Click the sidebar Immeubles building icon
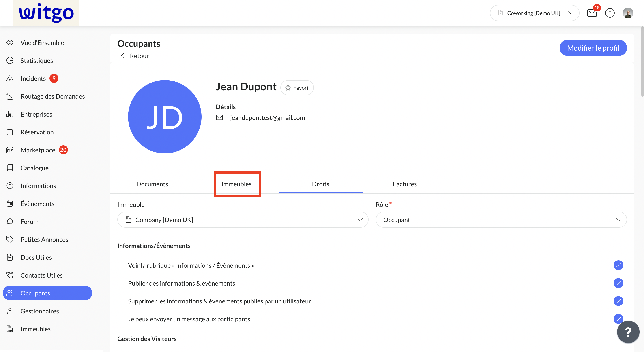The image size is (644, 352). [10, 329]
